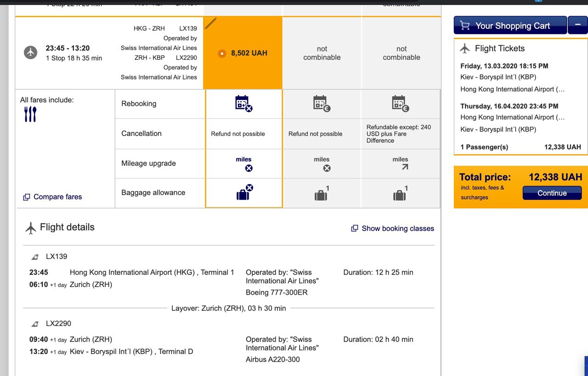
Task: Click the Swiss airline logo beside LX139
Action: [x=35, y=257]
